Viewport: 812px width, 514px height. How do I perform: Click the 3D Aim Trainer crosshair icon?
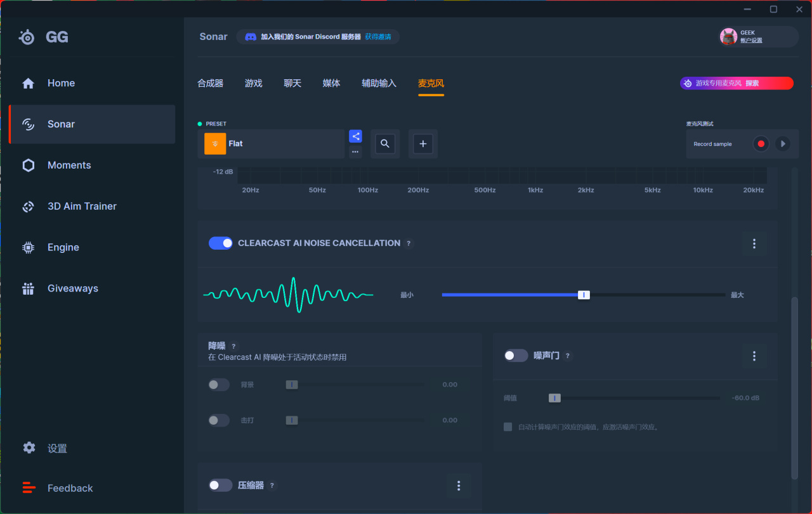[x=28, y=207]
